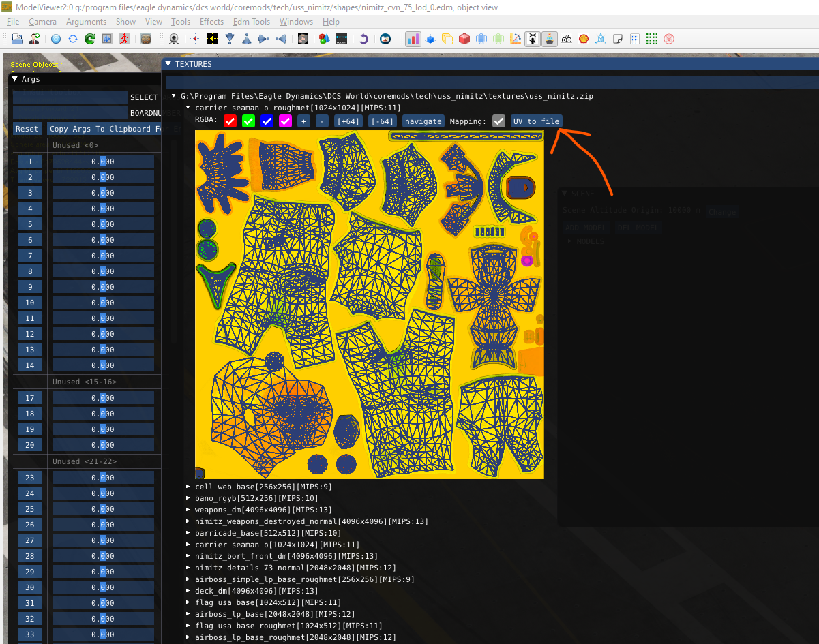The image size is (819, 644).
Task: Click the red circular target icon
Action: tap(669, 39)
